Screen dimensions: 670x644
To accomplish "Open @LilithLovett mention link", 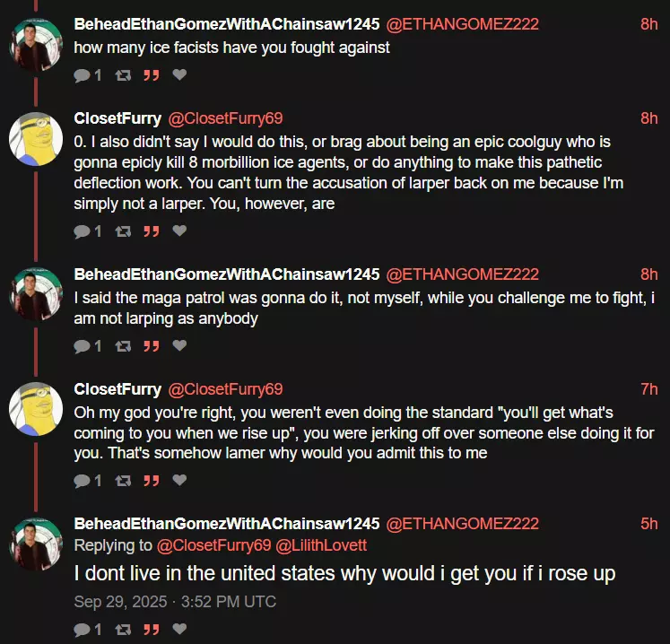I will pyautogui.click(x=321, y=545).
